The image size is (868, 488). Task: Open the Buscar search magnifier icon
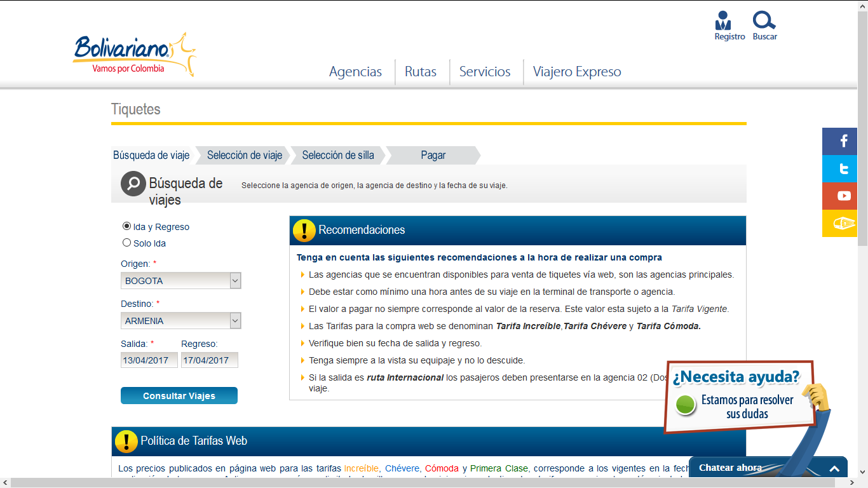[x=764, y=21]
